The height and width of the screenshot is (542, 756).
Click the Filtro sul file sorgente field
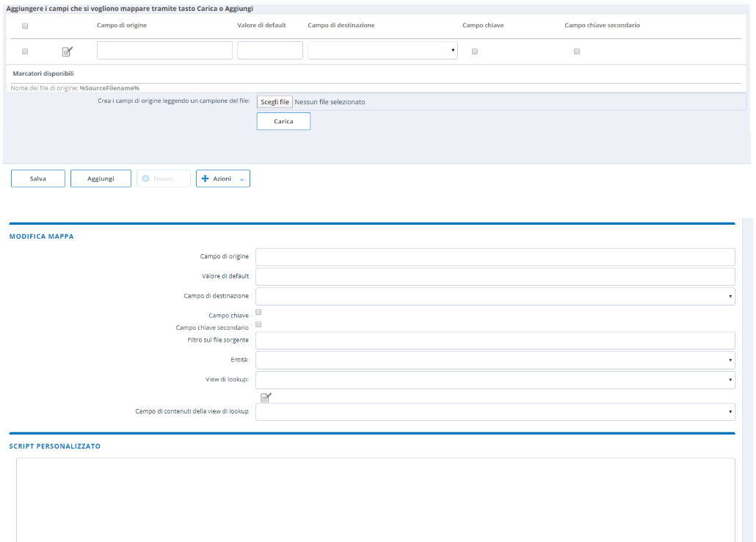(495, 340)
